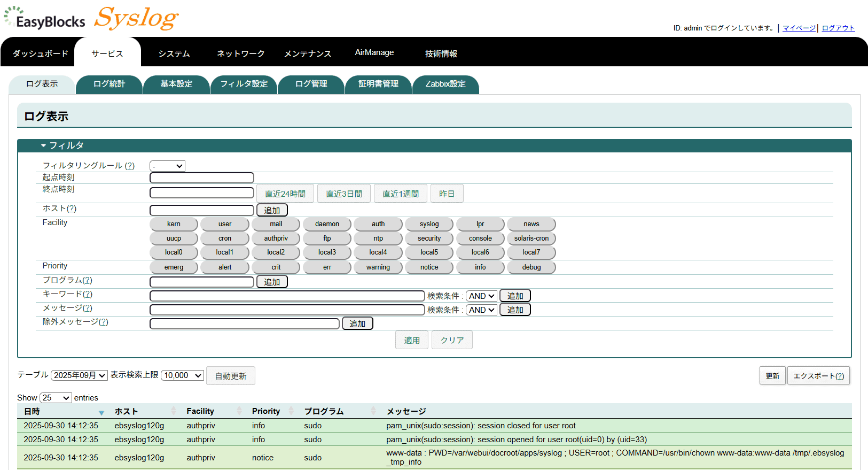Image resolution: width=868 pixels, height=470 pixels.
Task: Open the フィルタリングルール dropdown
Action: point(167,166)
